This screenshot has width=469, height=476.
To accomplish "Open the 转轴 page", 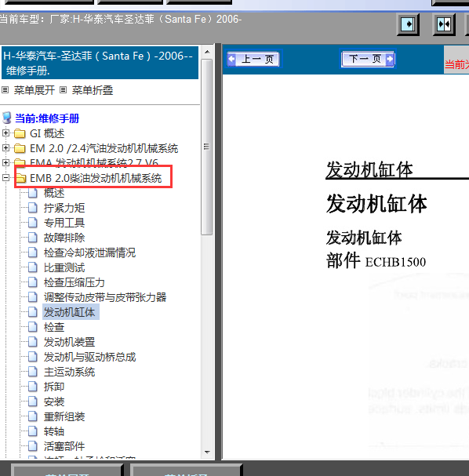I will click(x=54, y=431).
